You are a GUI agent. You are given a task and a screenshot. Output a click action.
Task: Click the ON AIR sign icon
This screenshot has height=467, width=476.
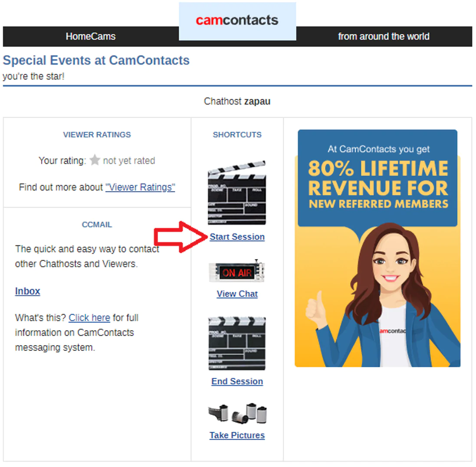pyautogui.click(x=237, y=271)
